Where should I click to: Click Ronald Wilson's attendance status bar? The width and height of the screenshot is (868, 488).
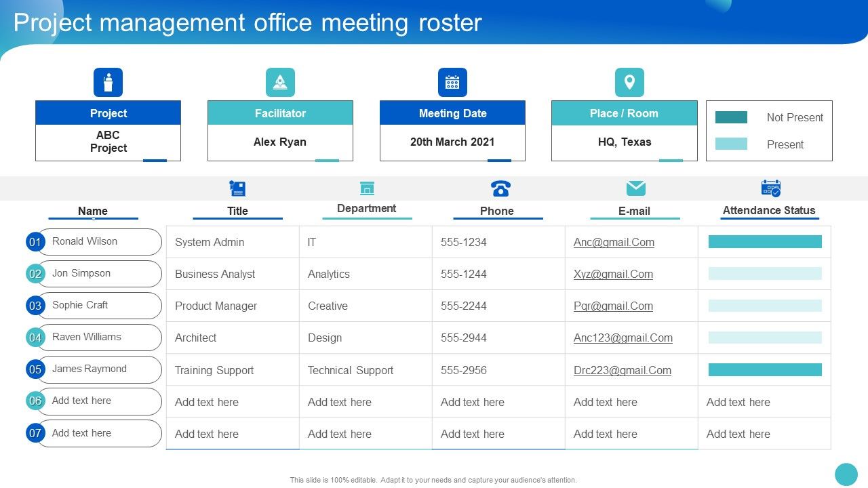pyautogui.click(x=765, y=241)
